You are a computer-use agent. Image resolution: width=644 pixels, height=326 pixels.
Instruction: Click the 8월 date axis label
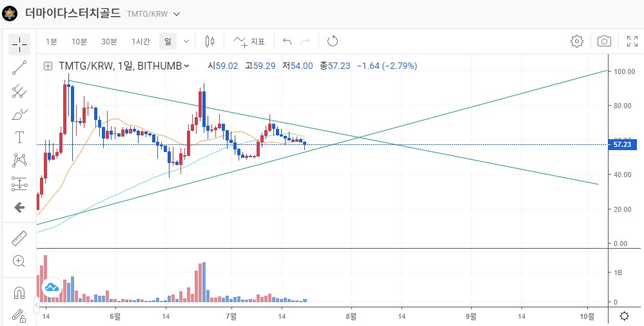coord(351,316)
